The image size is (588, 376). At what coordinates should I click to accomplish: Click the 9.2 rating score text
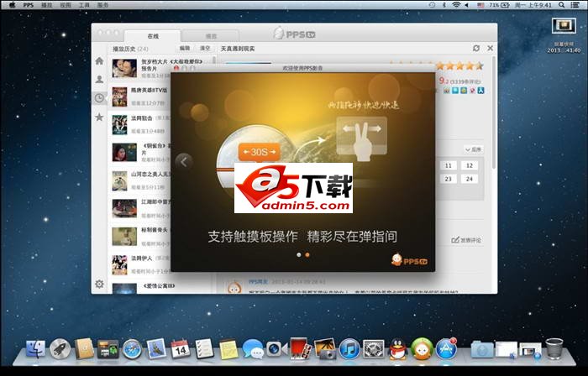(444, 81)
